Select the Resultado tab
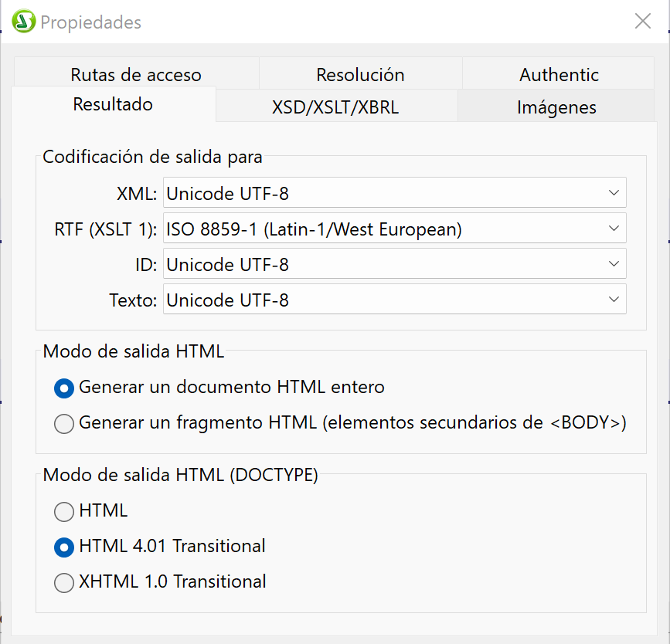Image resolution: width=670 pixels, height=644 pixels. tap(113, 104)
